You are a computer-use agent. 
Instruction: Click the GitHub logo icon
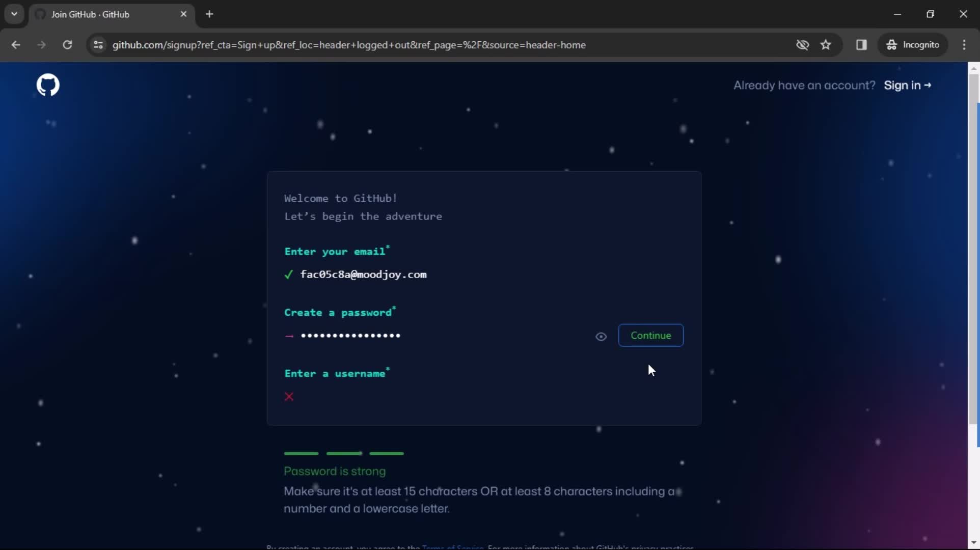pyautogui.click(x=48, y=86)
